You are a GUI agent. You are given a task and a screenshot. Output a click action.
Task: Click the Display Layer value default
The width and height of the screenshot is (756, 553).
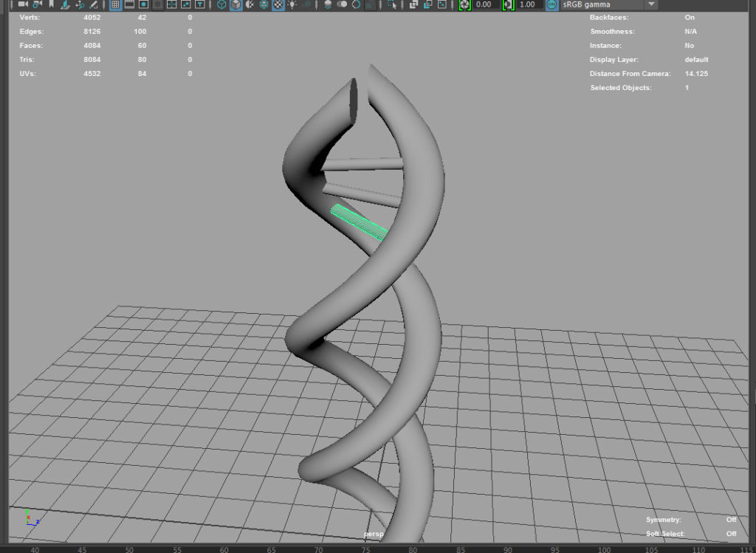(x=696, y=59)
